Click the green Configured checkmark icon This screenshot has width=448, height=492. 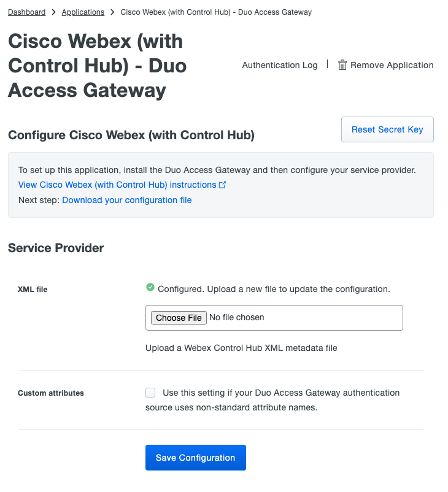(150, 288)
